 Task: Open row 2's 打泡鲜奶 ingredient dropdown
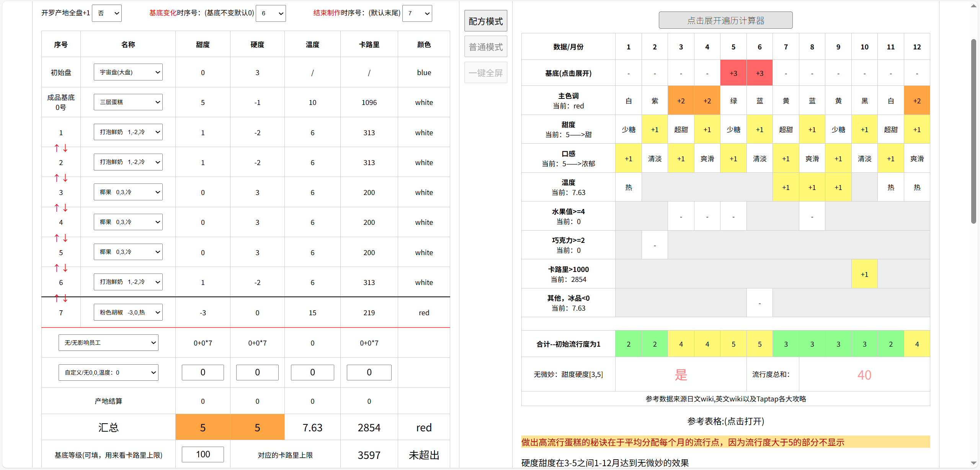click(128, 162)
